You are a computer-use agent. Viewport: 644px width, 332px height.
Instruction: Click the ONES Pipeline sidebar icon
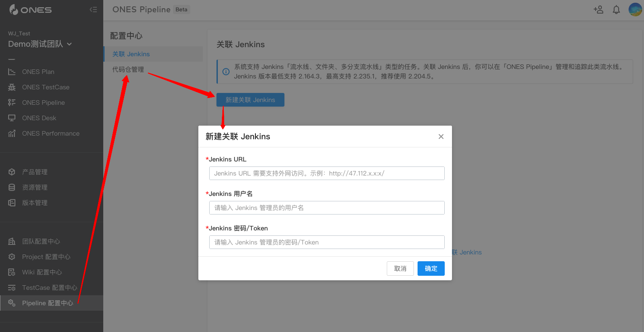click(12, 103)
